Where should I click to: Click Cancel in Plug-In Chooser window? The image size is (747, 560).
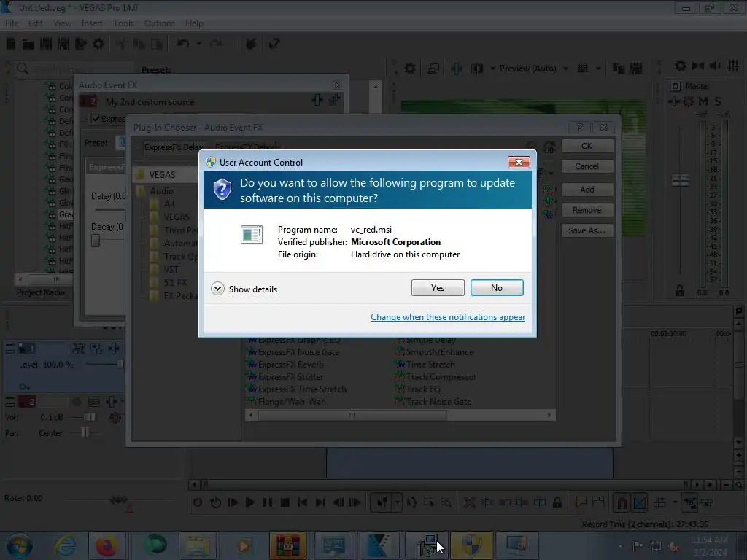tap(587, 166)
